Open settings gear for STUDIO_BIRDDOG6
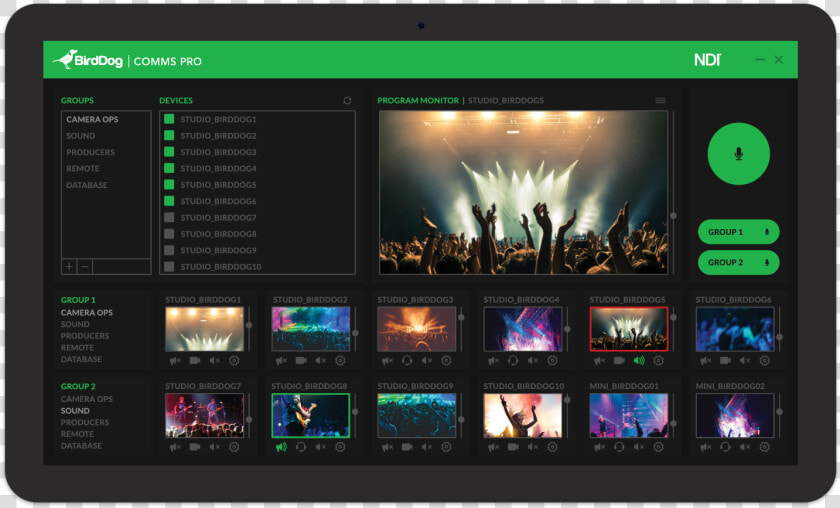The width and height of the screenshot is (840, 508). point(764,361)
